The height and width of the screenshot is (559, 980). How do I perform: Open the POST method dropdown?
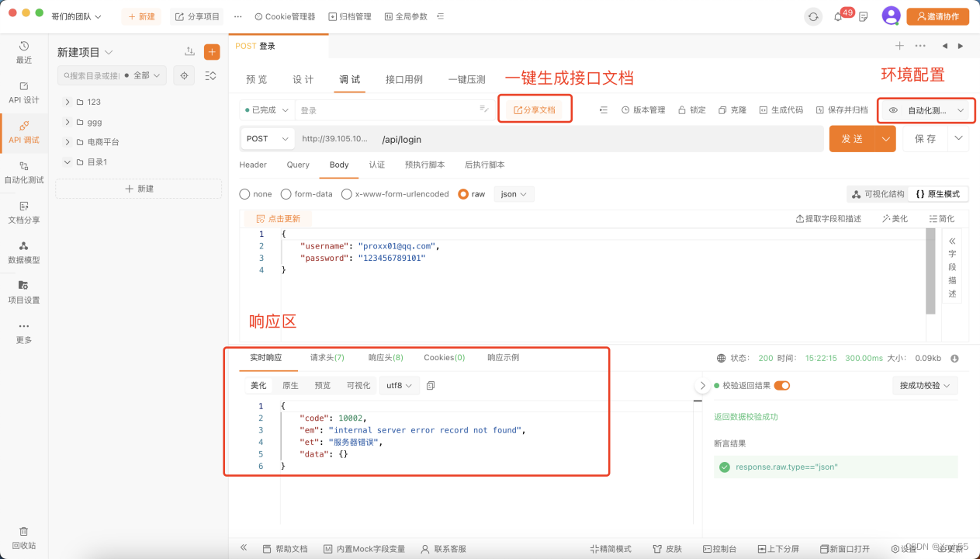pyautogui.click(x=267, y=138)
